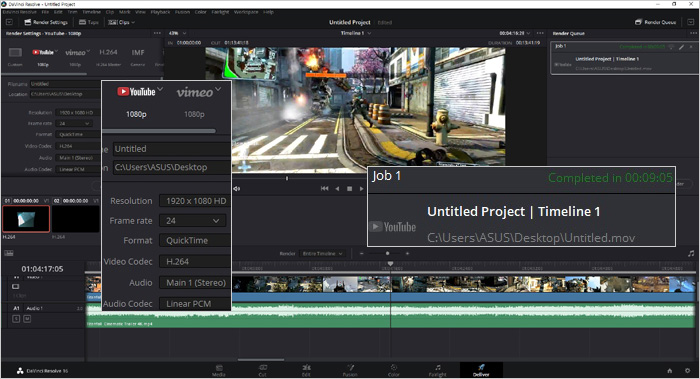The image size is (700, 379).
Task: Play in reverse in the viewer
Action: (x=337, y=189)
